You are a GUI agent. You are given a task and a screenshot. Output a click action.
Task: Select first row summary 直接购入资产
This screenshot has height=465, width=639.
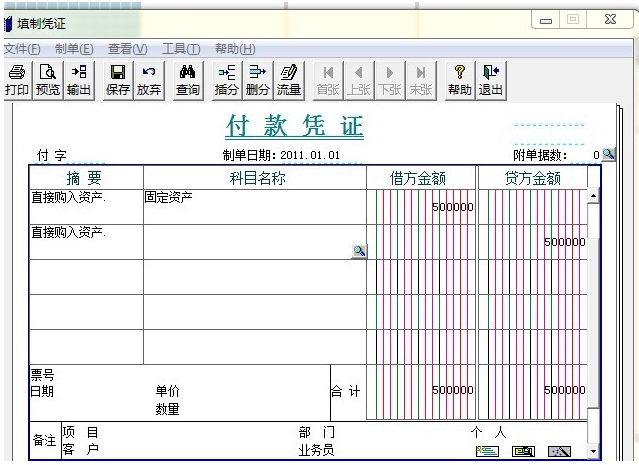[86, 207]
